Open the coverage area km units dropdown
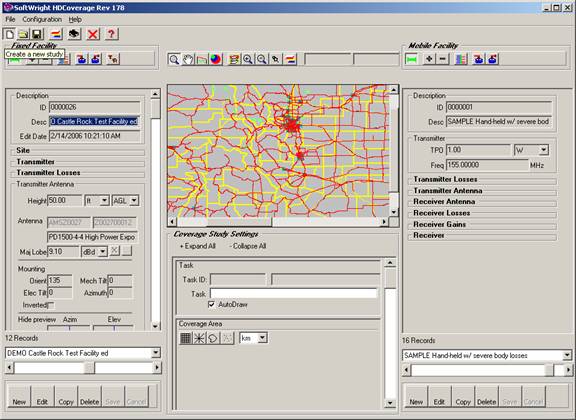Screen dimensions: 576x420 coord(262,338)
